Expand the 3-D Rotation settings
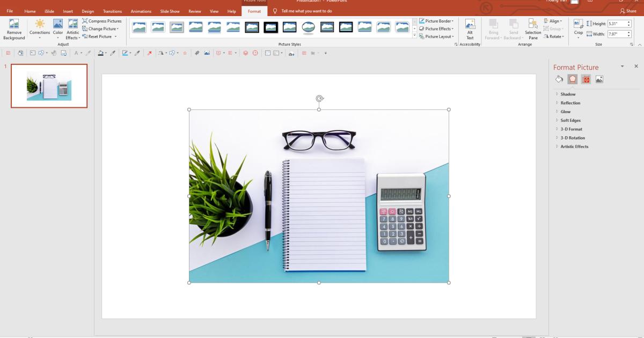This screenshot has height=338, width=644. pyautogui.click(x=572, y=138)
